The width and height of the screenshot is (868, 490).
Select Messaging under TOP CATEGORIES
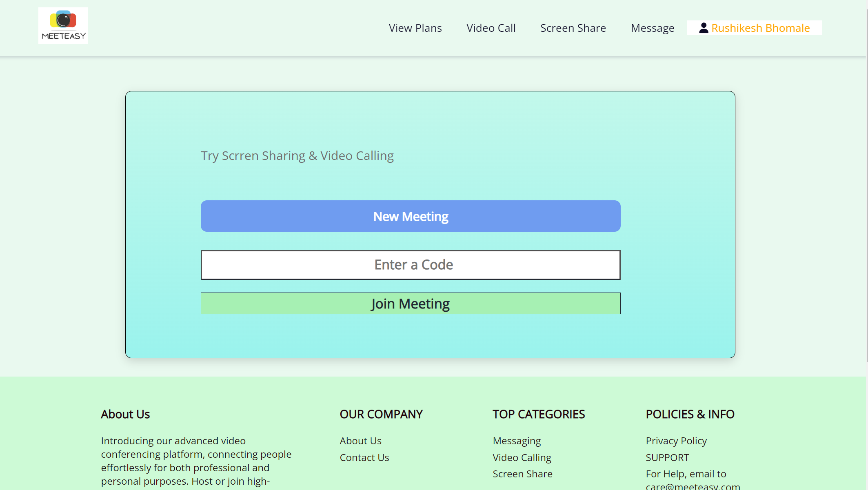[516, 441]
